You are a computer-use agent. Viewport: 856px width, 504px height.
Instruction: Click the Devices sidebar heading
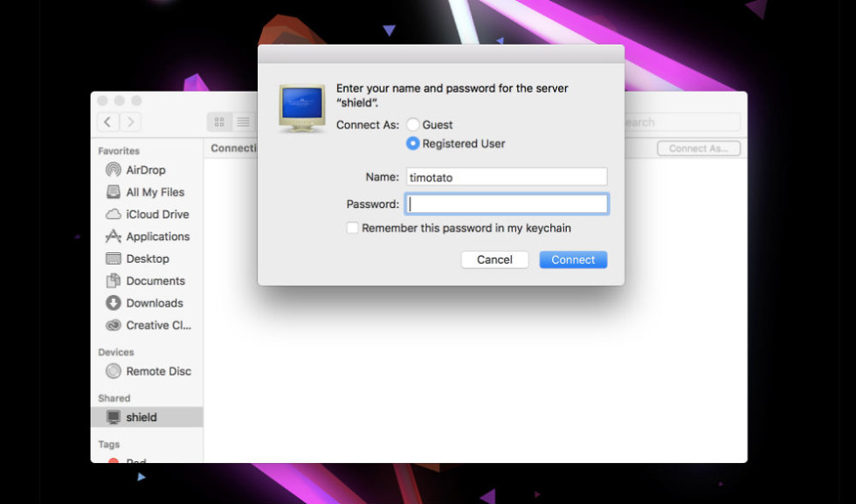116,352
